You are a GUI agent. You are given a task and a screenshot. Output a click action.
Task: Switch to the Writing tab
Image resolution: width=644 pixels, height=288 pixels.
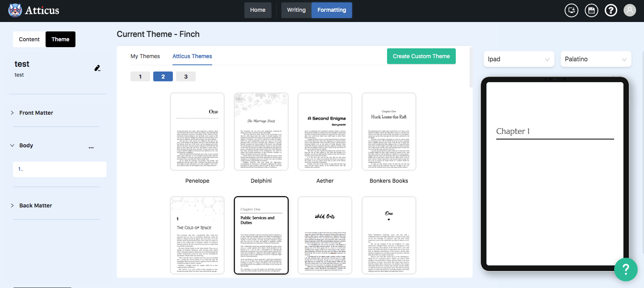296,10
